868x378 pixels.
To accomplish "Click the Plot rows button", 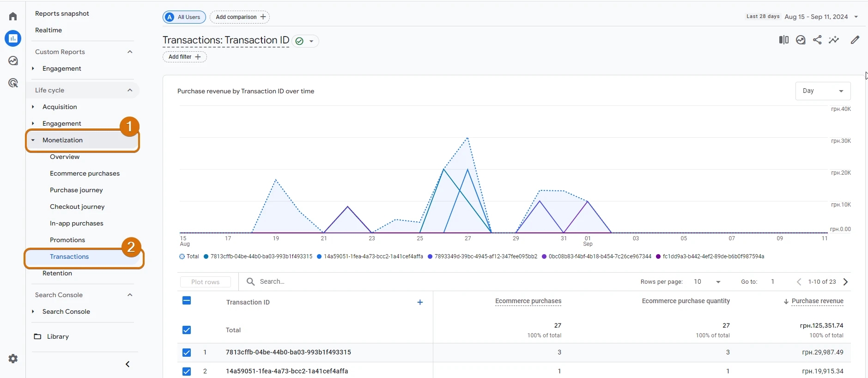I will pos(206,282).
